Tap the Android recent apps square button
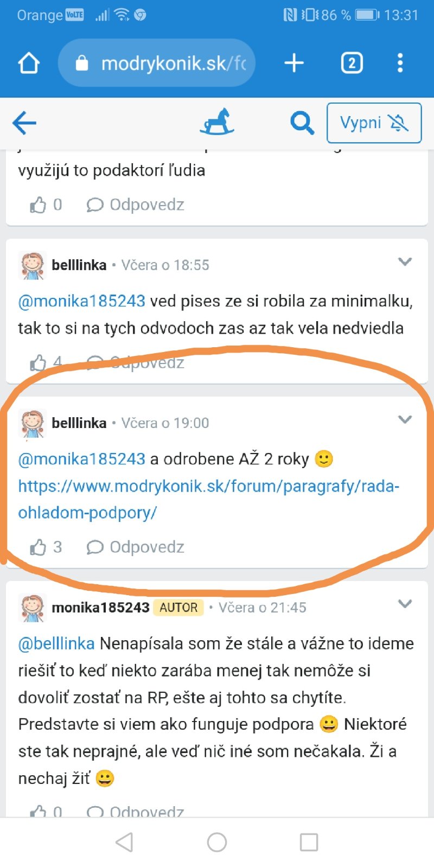 309,843
